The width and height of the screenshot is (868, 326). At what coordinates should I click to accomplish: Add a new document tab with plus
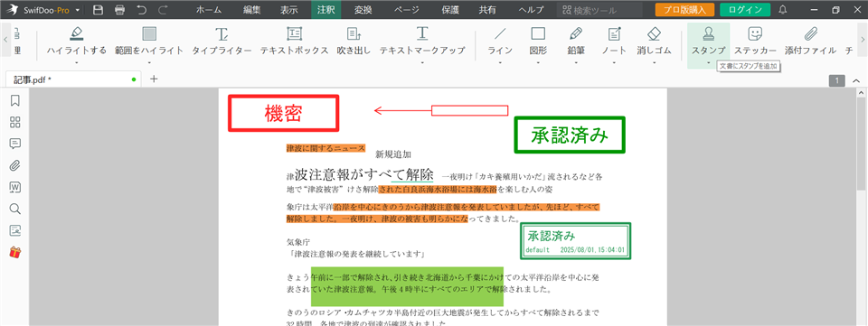pos(154,79)
